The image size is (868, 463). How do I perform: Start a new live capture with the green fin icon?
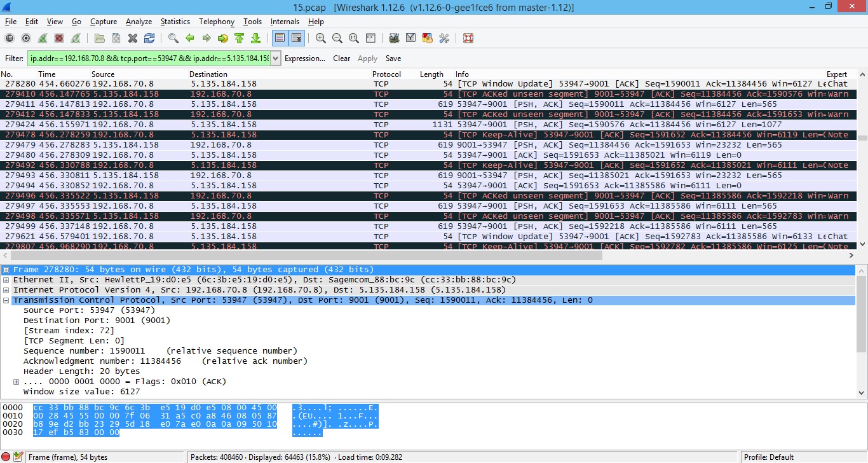point(42,38)
